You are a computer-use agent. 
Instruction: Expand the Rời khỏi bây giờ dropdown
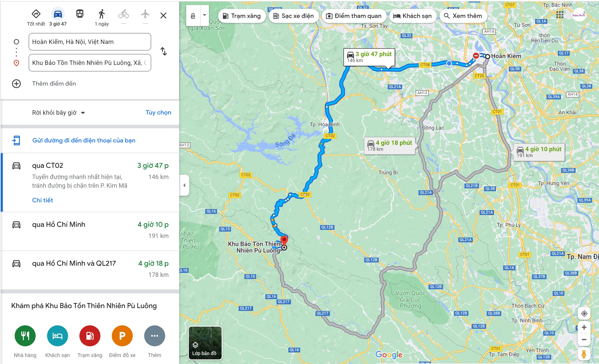59,113
